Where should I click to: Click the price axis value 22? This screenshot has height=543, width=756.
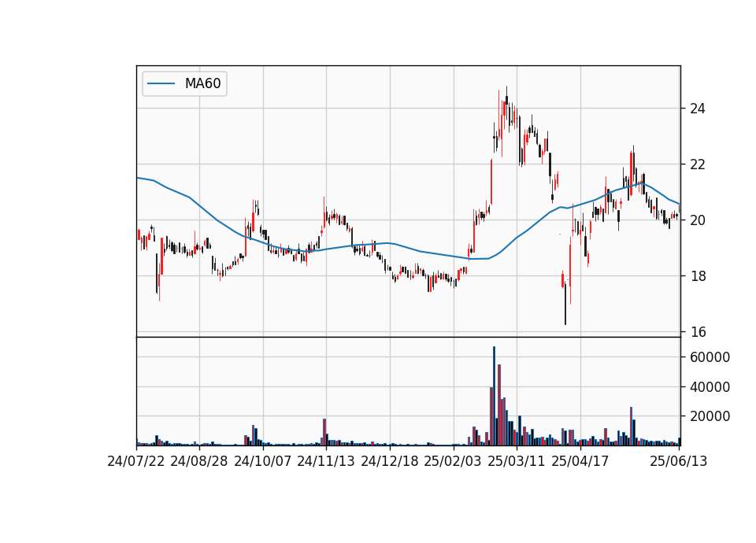point(697,164)
